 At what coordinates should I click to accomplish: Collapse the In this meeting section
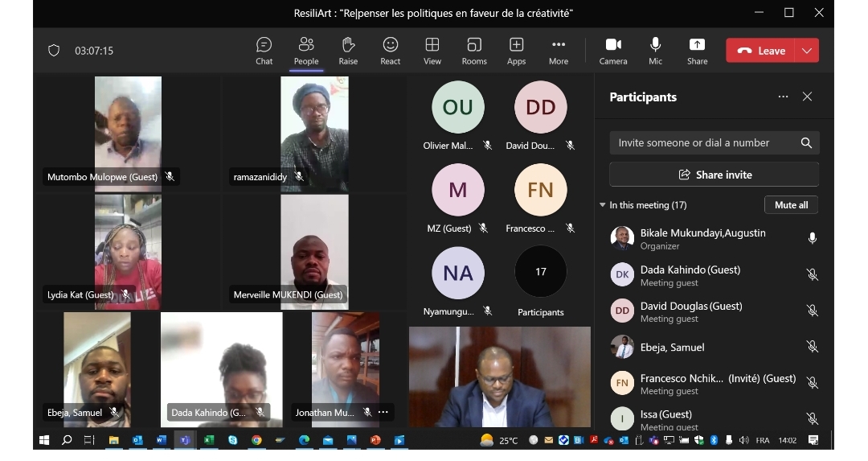(602, 205)
